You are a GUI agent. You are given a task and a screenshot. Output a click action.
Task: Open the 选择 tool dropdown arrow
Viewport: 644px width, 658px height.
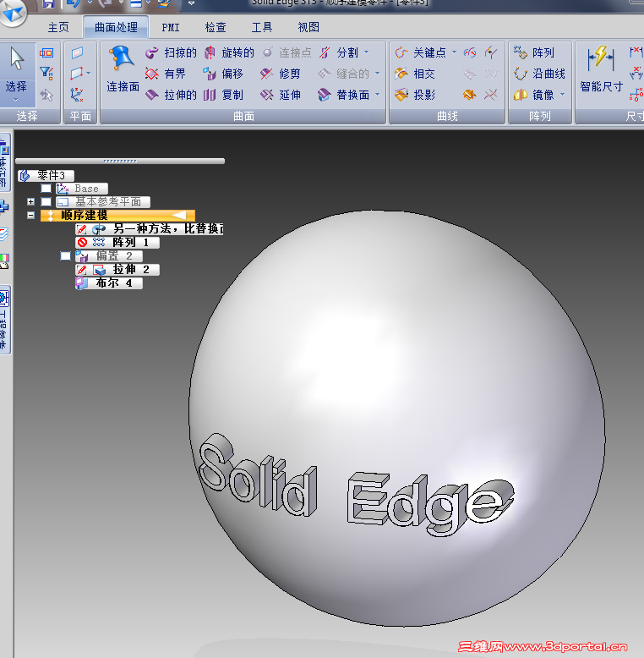click(x=16, y=100)
